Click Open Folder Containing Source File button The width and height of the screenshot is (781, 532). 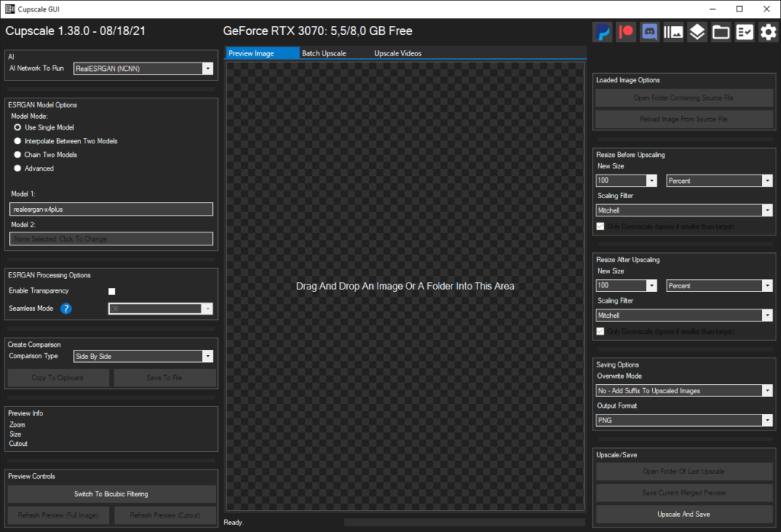coord(684,98)
